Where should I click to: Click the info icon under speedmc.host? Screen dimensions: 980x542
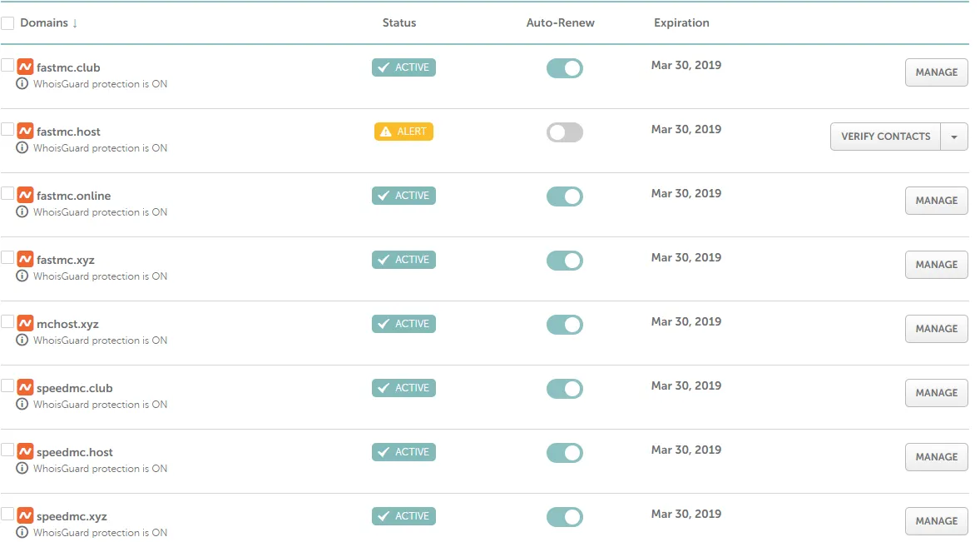(x=22, y=468)
